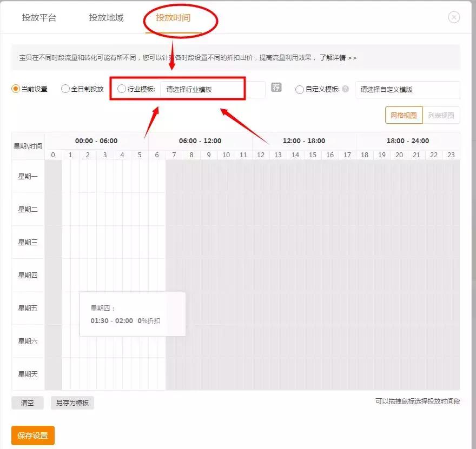The width and height of the screenshot is (476, 449).
Task: Click the close X icon top right
Action: pos(453,16)
